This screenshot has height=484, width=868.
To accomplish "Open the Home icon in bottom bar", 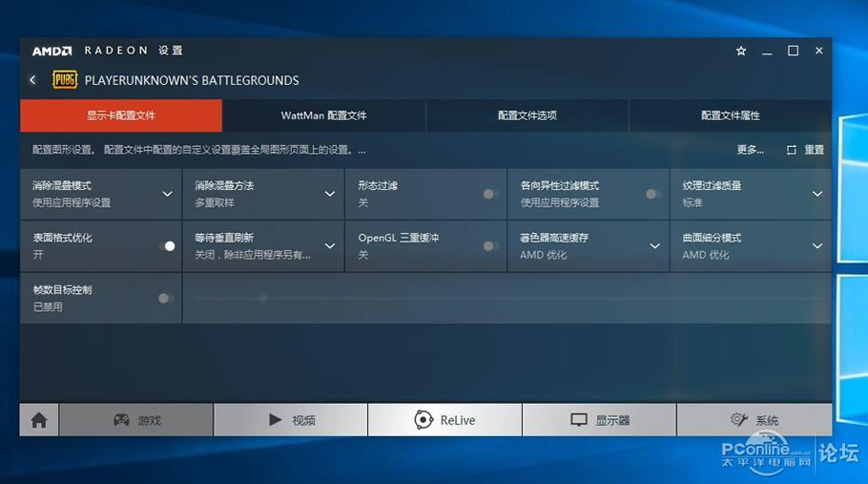I will (39, 420).
